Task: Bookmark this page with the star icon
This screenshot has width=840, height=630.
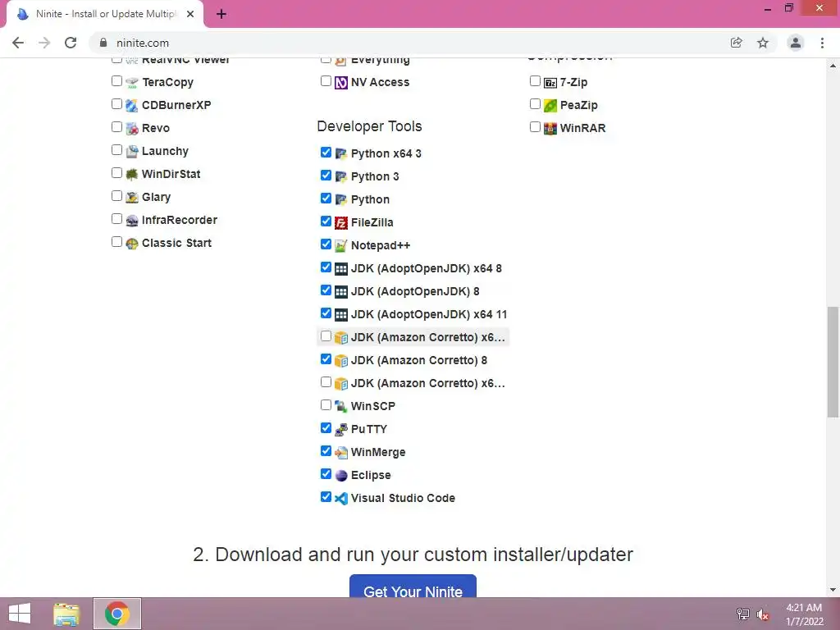Action: [x=763, y=43]
